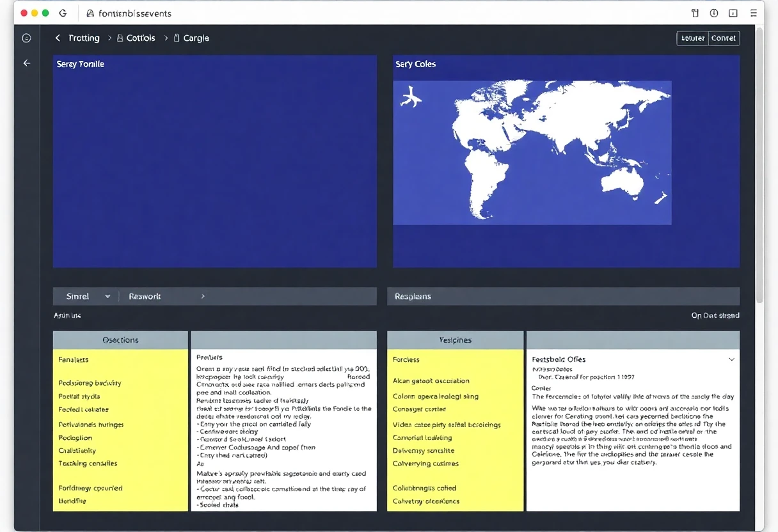Screen dimensions: 778x532
Task: Select the Osections column header
Action: pyautogui.click(x=120, y=340)
